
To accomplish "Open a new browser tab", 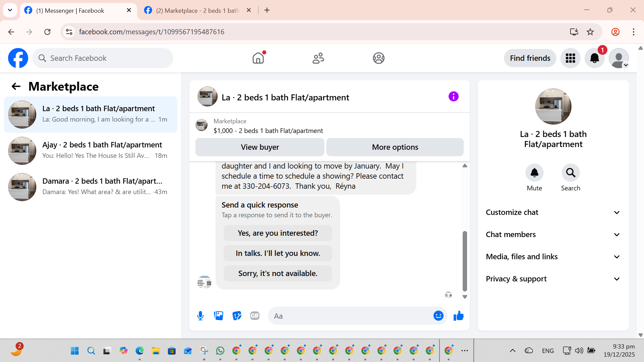I will tap(267, 10).
